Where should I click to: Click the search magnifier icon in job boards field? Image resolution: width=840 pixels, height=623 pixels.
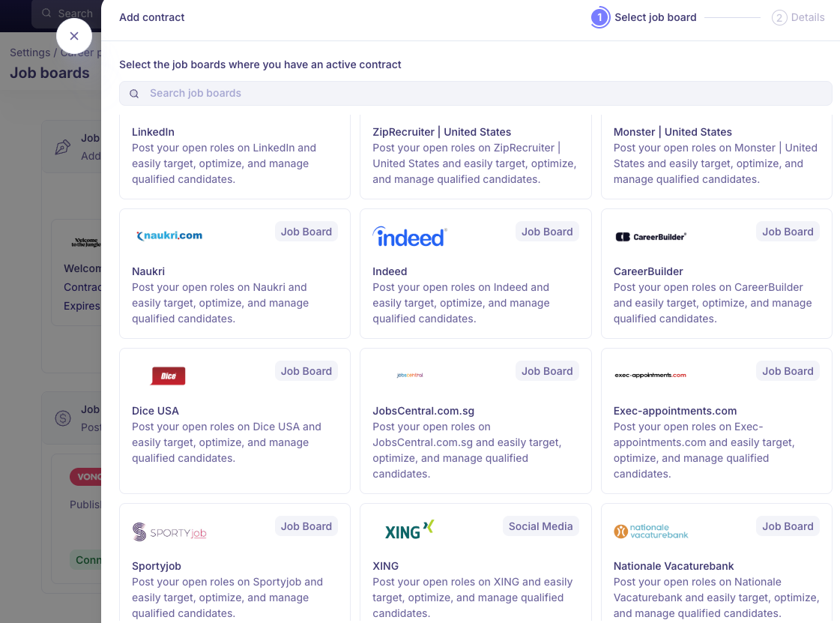[x=134, y=94]
